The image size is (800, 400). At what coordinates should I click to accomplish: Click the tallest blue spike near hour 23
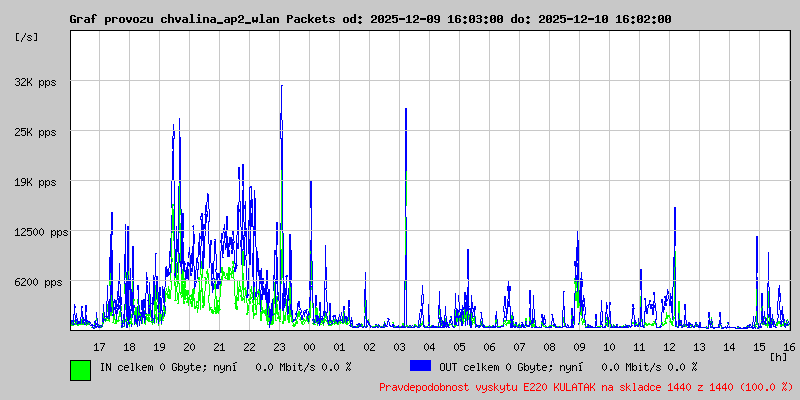281,204
